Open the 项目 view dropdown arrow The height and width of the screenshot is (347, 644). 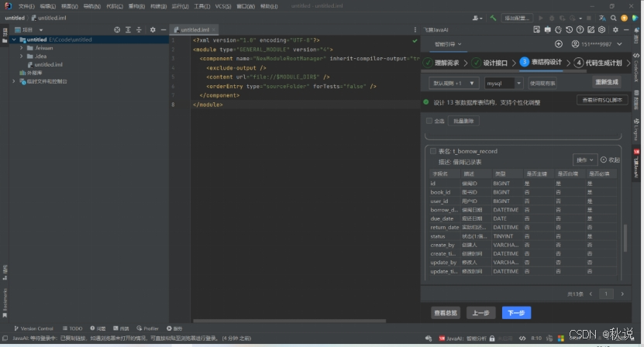(x=40, y=30)
